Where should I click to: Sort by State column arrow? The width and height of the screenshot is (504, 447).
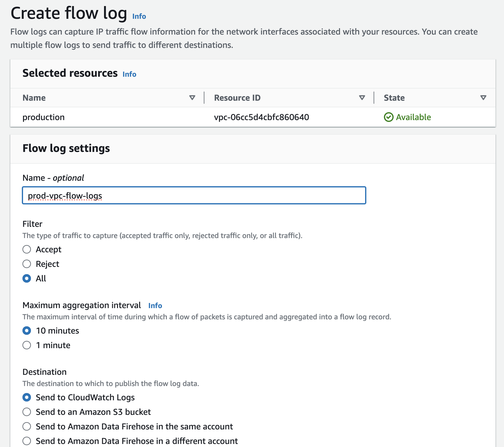point(483,98)
